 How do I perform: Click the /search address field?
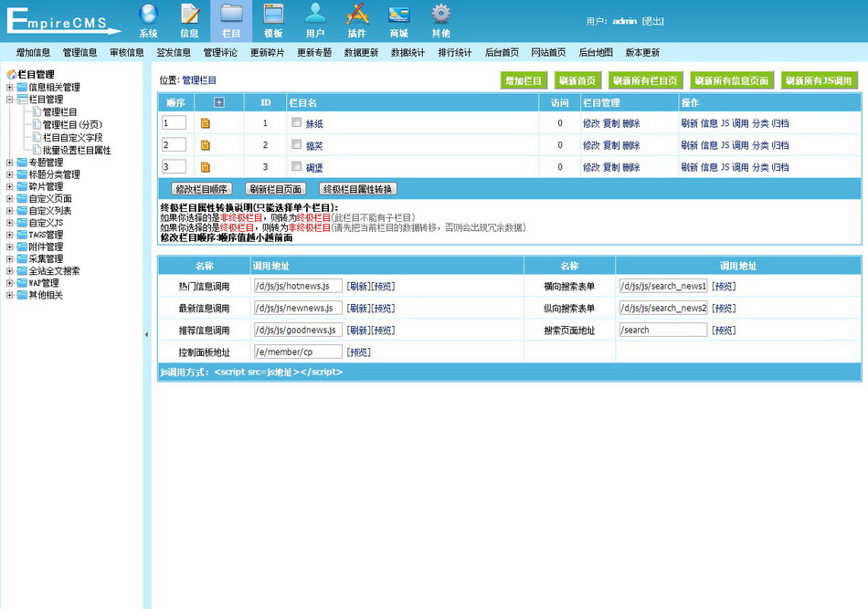click(663, 330)
